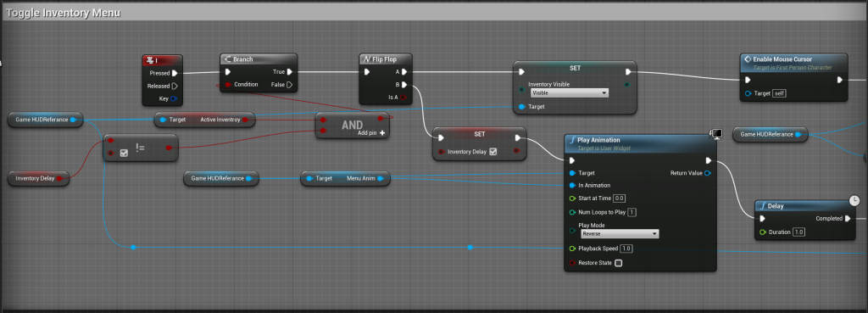Select the AND node label
This screenshot has height=313, width=868.
coord(352,125)
